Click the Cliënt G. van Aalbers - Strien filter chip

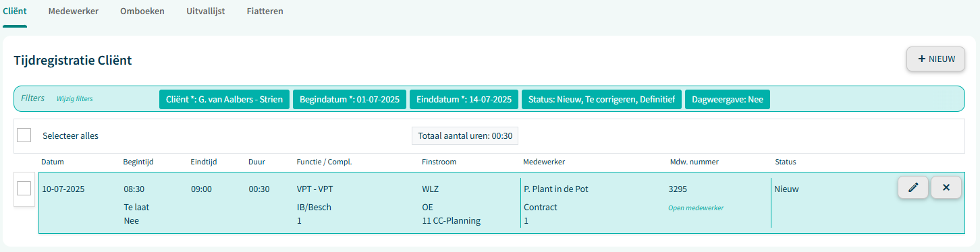(225, 99)
